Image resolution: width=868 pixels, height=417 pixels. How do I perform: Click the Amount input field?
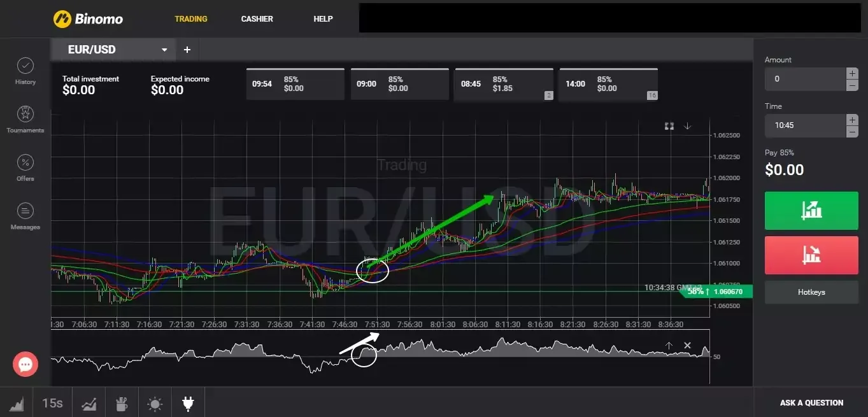click(x=805, y=79)
